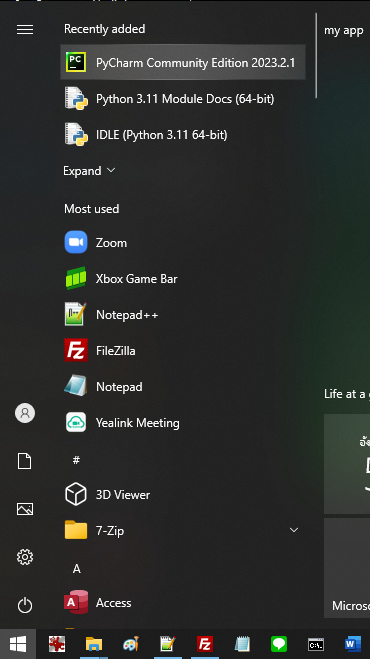Click the 'my app' tile group heading

coord(344,31)
